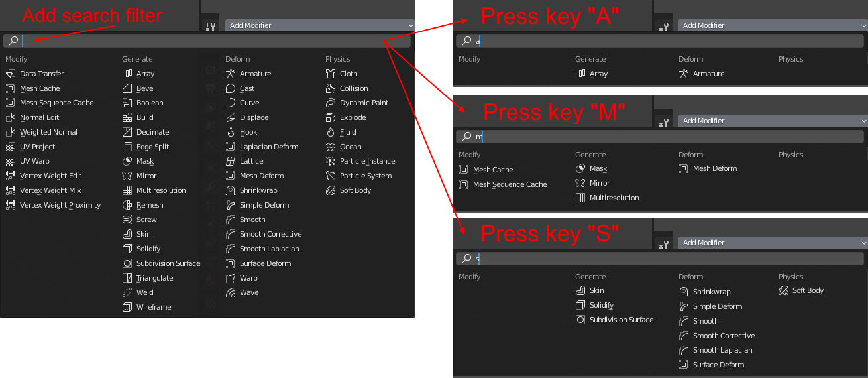The height and width of the screenshot is (378, 868).
Task: Open the Add Modifier dropdown above the 'm' search
Action: point(773,121)
